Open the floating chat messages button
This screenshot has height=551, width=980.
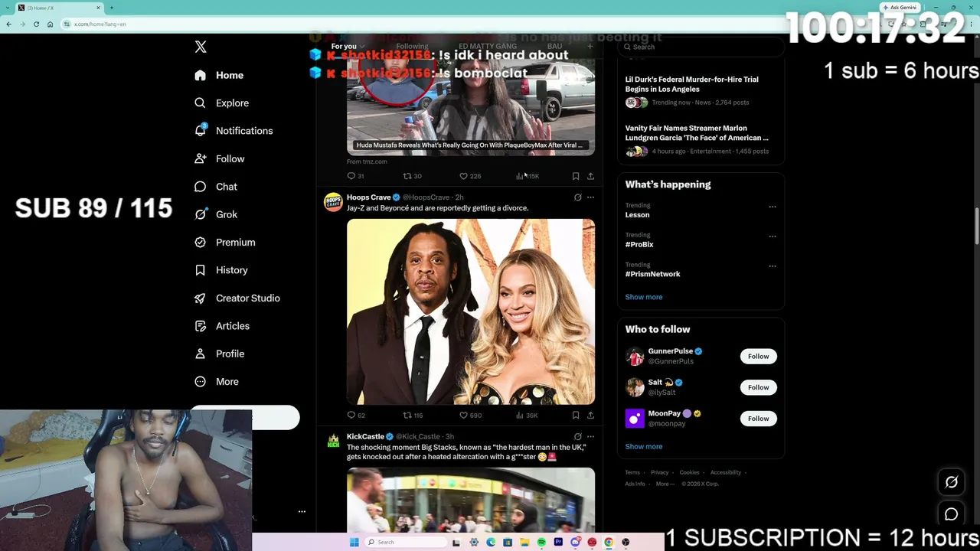pyautogui.click(x=952, y=514)
